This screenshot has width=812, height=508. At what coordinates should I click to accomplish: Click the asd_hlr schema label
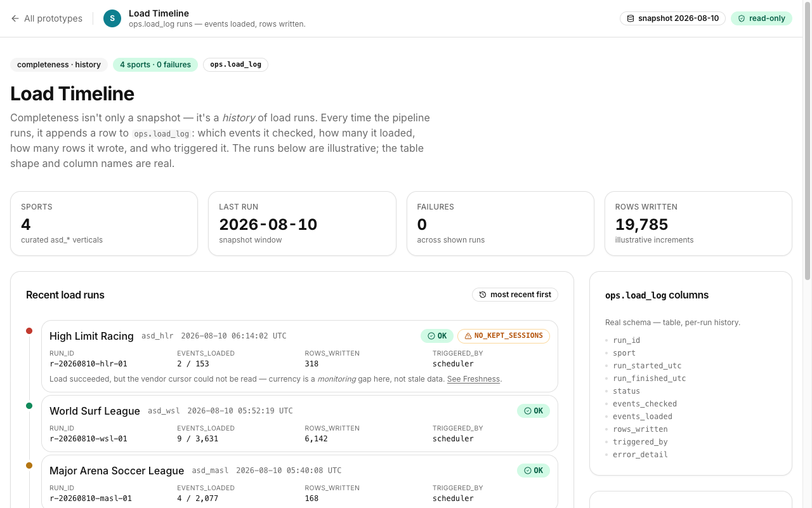pyautogui.click(x=157, y=336)
